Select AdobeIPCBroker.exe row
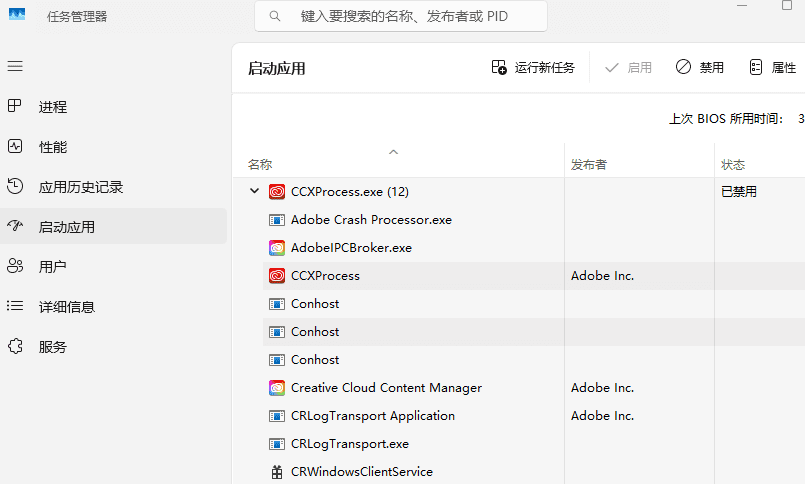 pyautogui.click(x=534, y=247)
